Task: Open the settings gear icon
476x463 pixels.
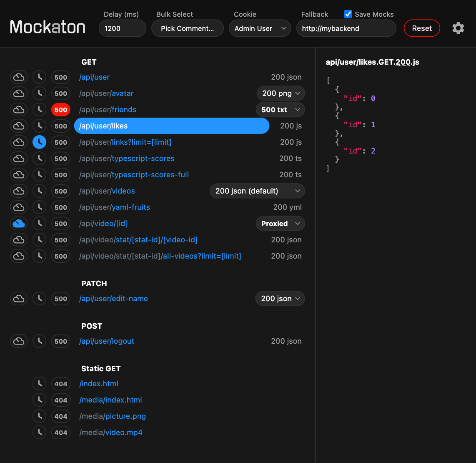Action: (458, 28)
